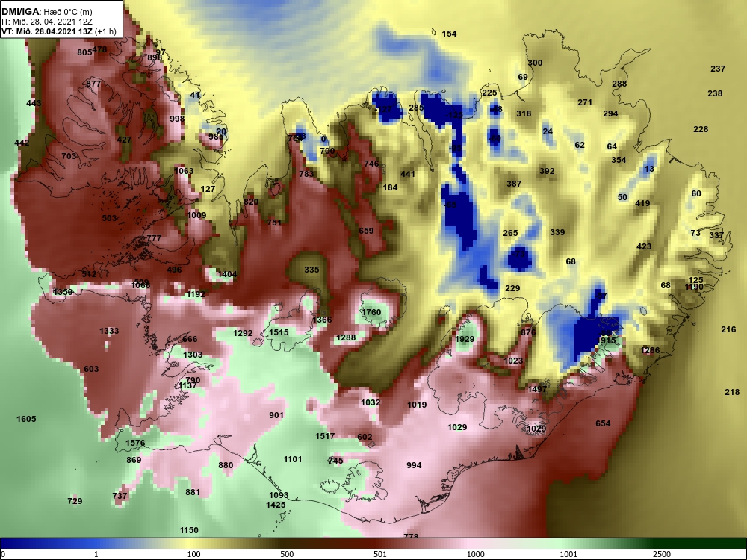This screenshot has width=747, height=560.
Task: Select the map value '1425'
Action: coord(276,505)
